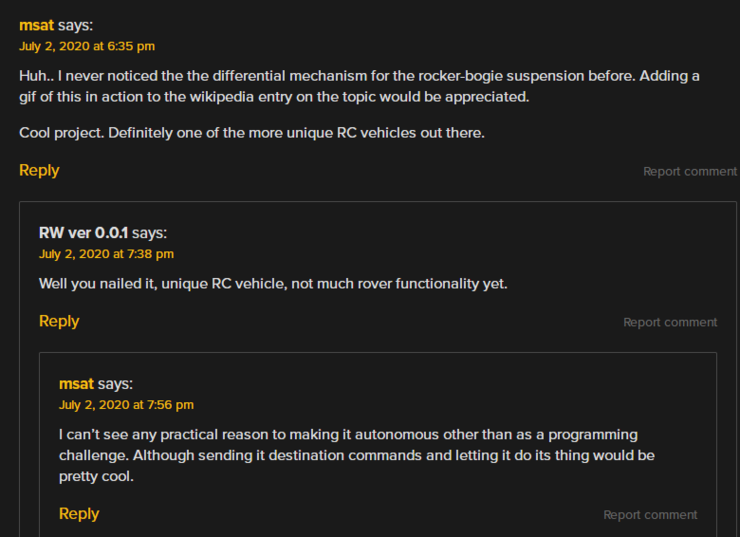Image resolution: width=740 pixels, height=537 pixels.
Task: Report msat's 6:35 pm comment
Action: click(x=689, y=171)
